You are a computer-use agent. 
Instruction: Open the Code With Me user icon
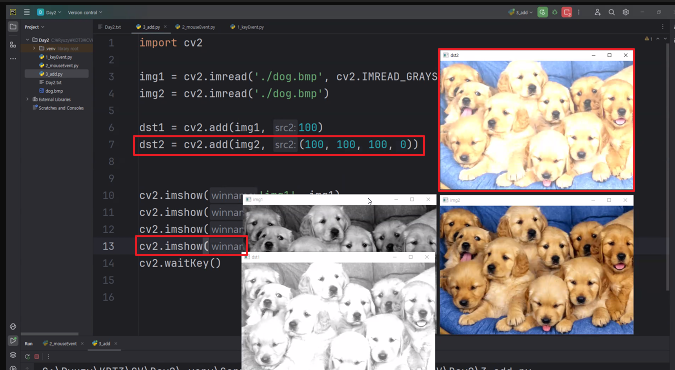pos(598,12)
